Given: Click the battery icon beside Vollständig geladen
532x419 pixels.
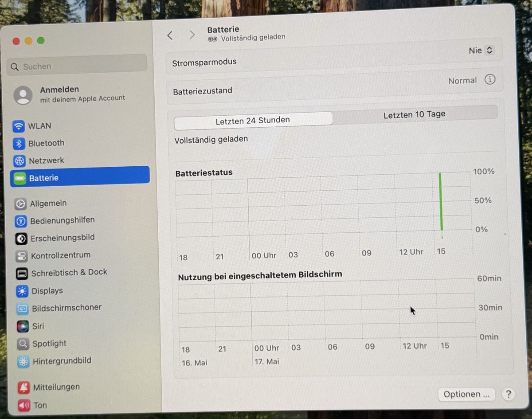Looking at the screenshot, I should click(x=213, y=39).
